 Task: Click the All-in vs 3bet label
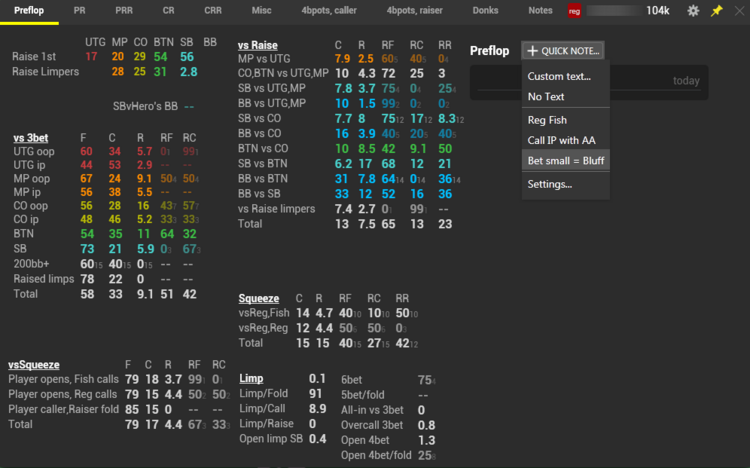[x=372, y=410]
